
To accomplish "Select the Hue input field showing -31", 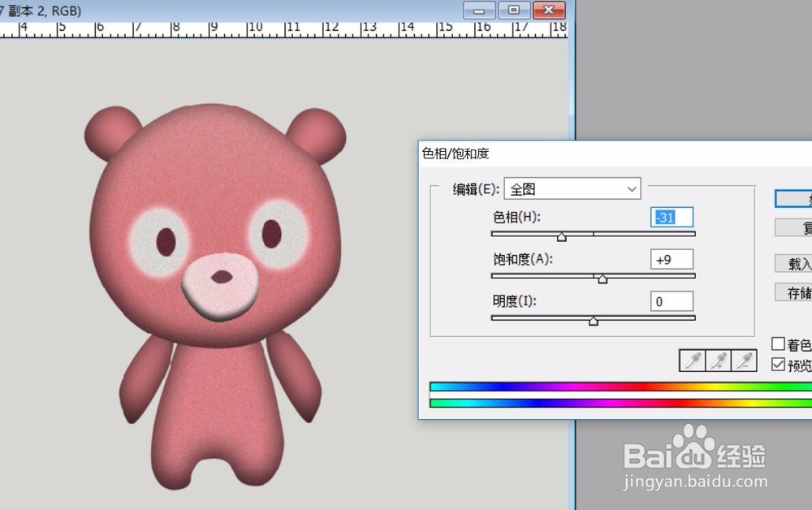I will click(x=672, y=217).
